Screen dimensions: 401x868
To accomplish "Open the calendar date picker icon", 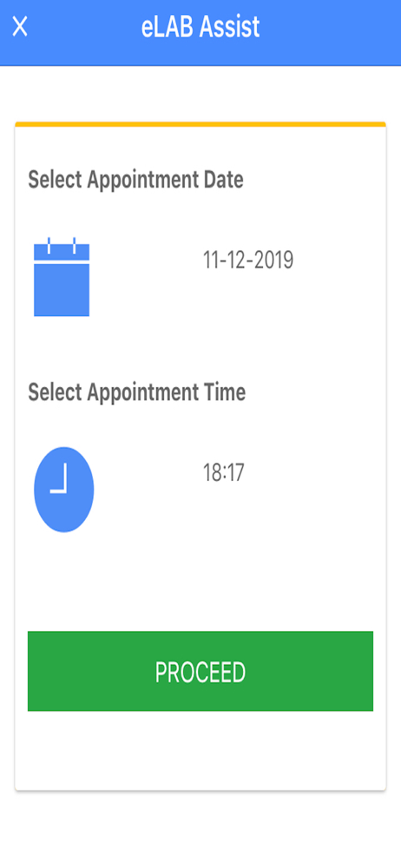I will [x=62, y=277].
